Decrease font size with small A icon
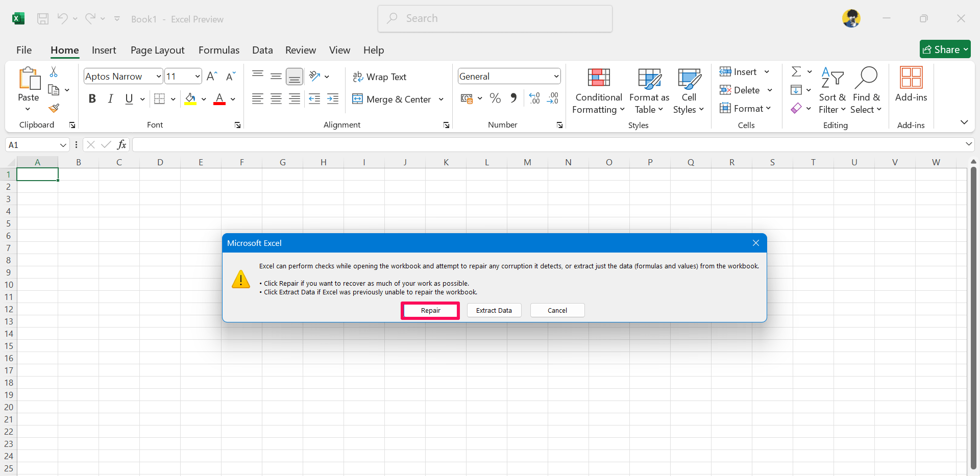This screenshot has height=476, width=980. (x=231, y=77)
